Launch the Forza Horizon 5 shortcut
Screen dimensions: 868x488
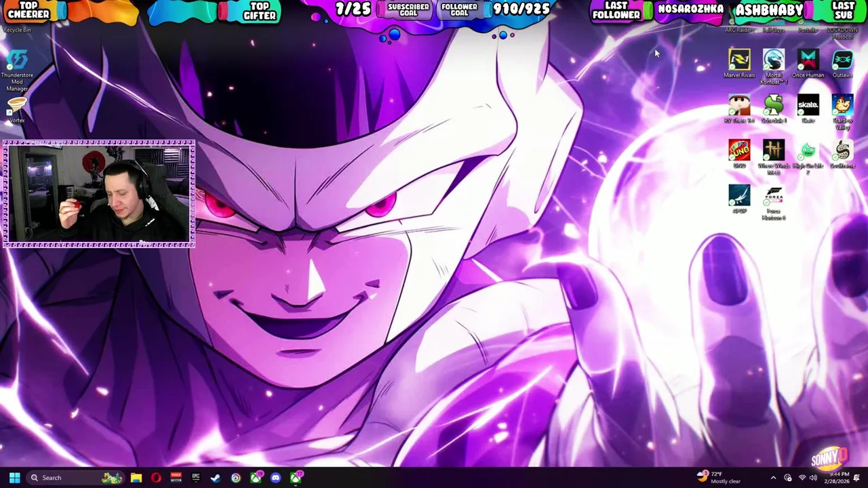point(774,203)
